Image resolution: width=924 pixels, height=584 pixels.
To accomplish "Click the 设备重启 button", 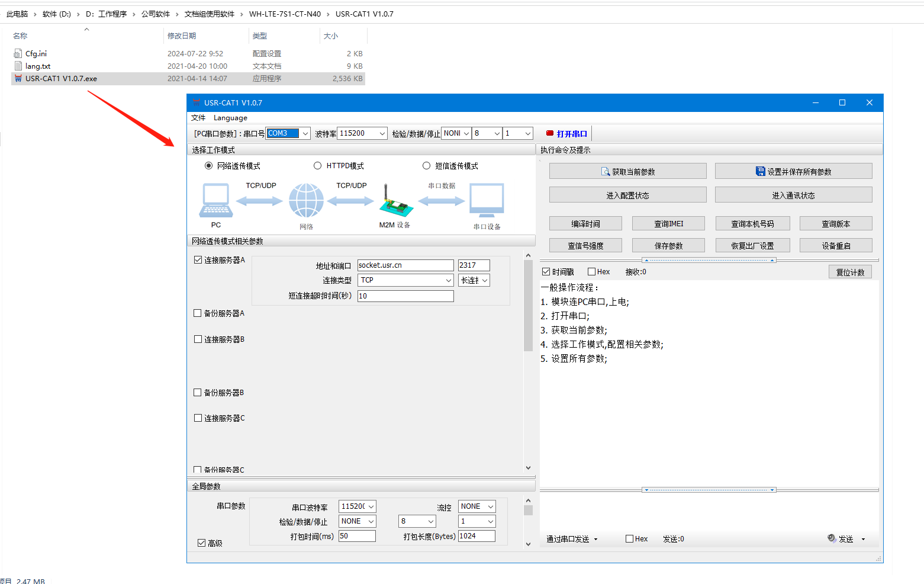I will tap(835, 246).
